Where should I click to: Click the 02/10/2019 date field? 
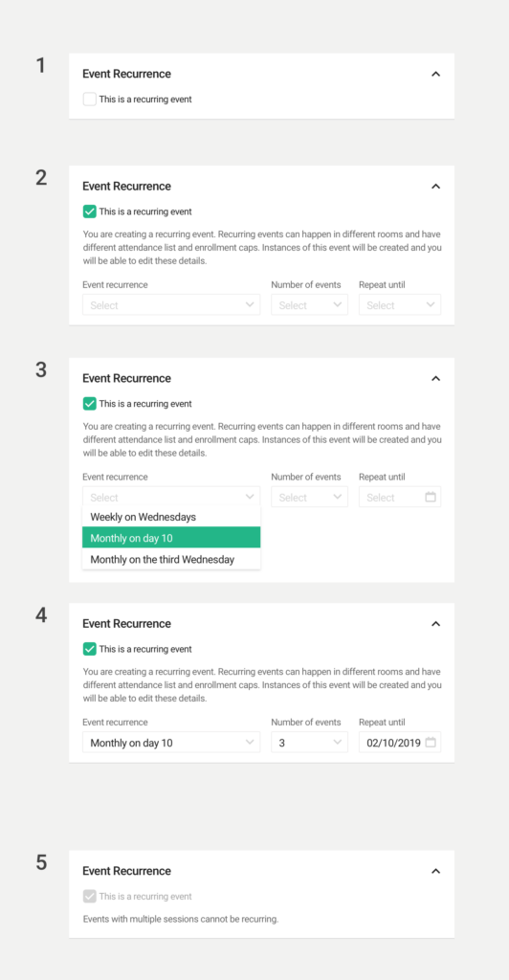tap(400, 743)
